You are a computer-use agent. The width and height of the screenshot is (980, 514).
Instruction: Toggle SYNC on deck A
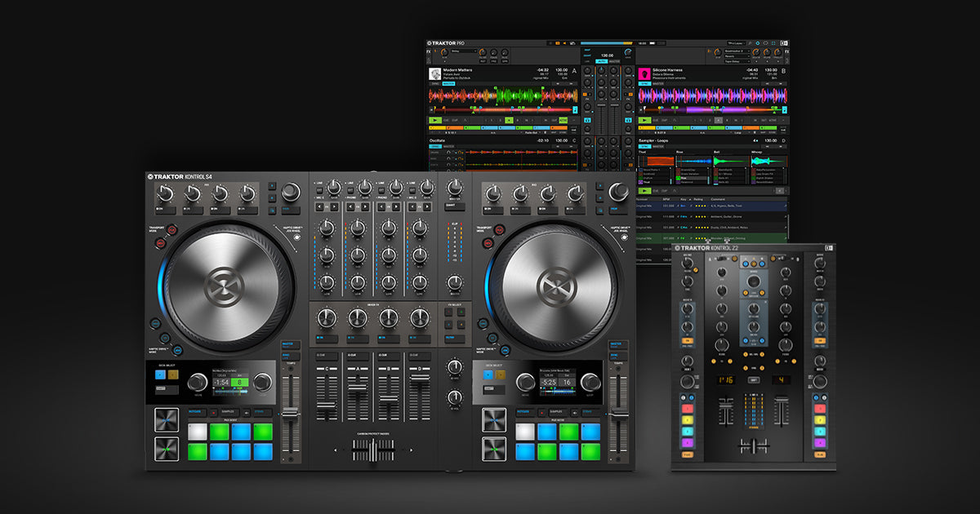(434, 83)
